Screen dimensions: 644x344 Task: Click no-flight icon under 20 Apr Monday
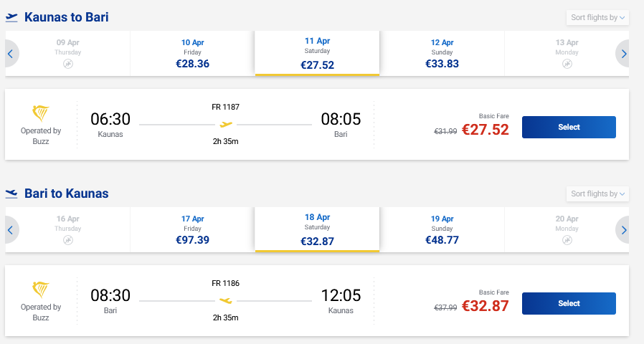(x=567, y=240)
